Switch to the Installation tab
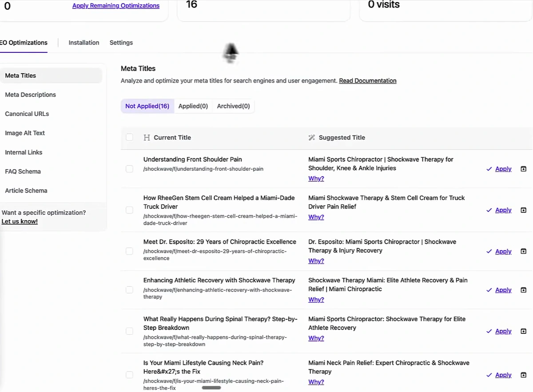This screenshot has width=533, height=392. (x=84, y=43)
